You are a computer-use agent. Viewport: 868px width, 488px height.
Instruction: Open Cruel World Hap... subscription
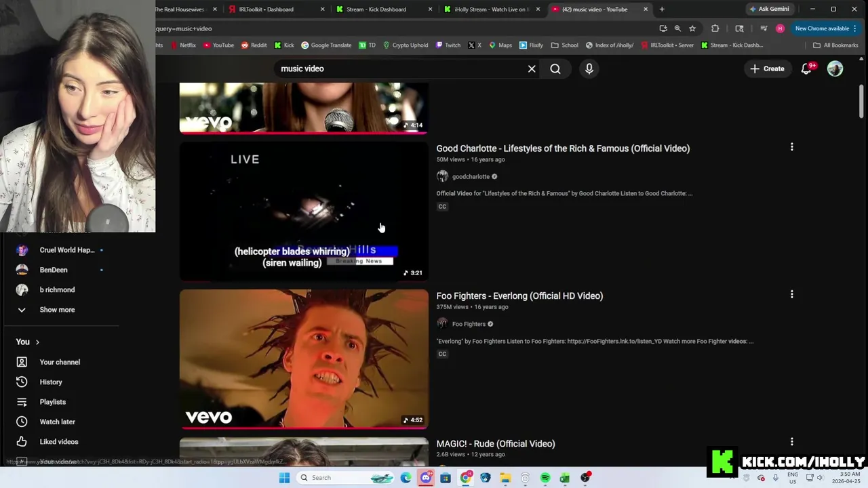[x=67, y=250]
